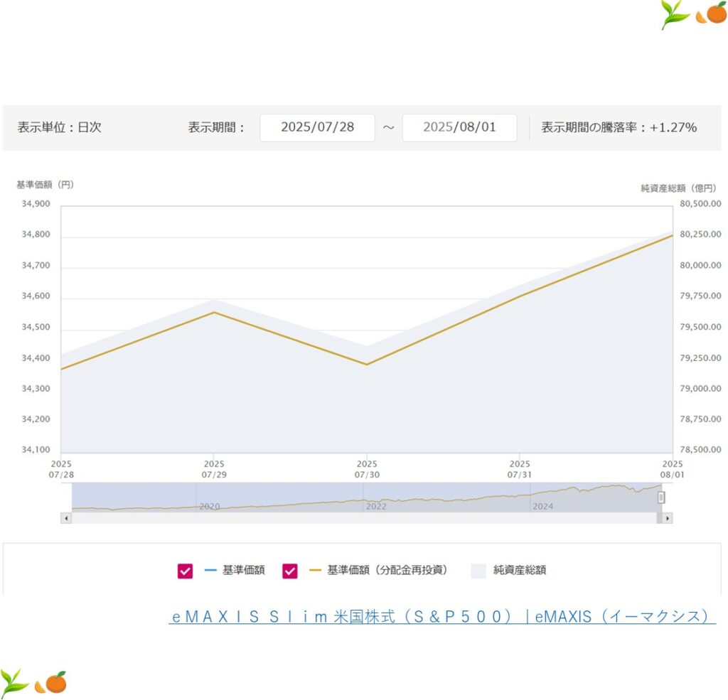This screenshot has width=728, height=700.
Task: Click the navigator range handle at right edge
Action: (661, 497)
